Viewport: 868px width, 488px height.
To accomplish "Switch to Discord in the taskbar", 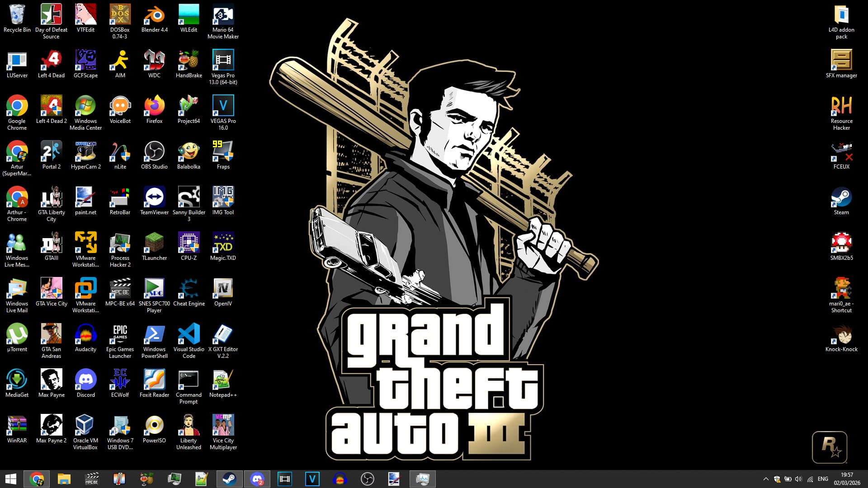I will coord(257,479).
